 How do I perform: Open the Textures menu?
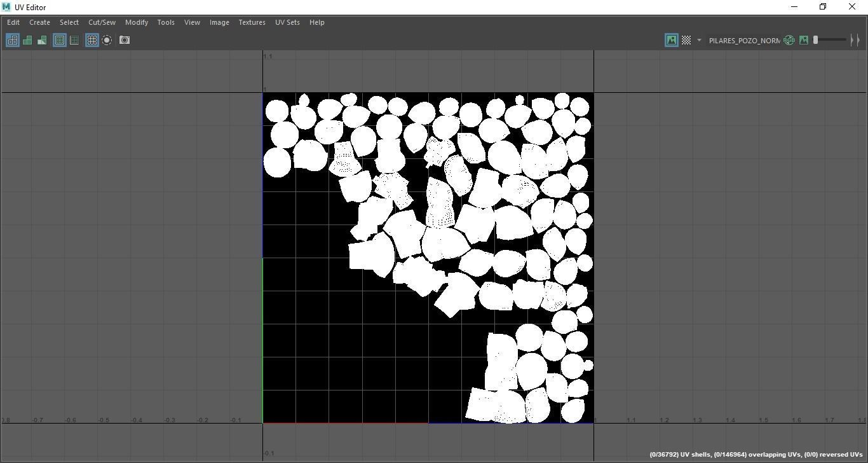[x=252, y=22]
